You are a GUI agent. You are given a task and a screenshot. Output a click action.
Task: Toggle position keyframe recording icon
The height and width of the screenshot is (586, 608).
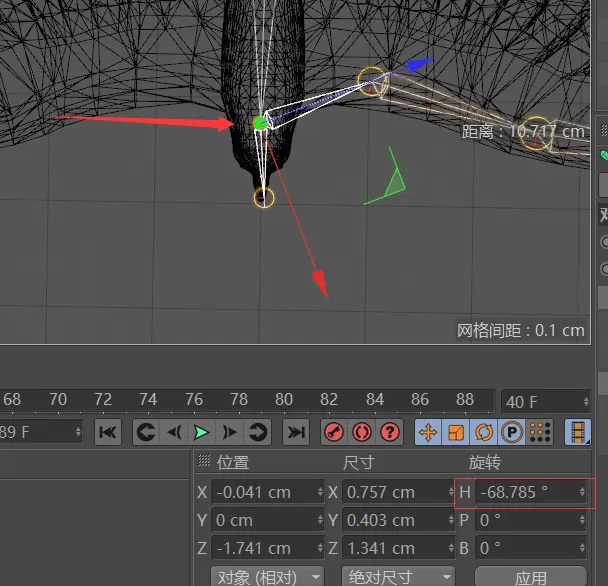[x=428, y=432]
